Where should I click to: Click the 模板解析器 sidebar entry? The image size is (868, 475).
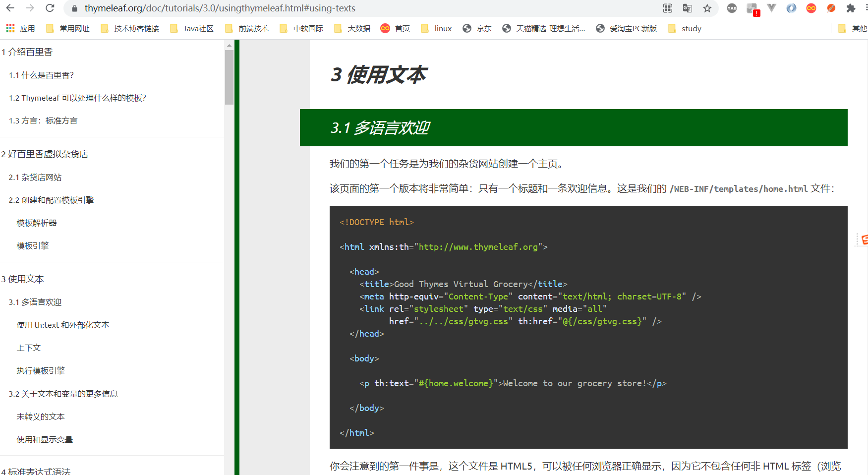tap(37, 223)
